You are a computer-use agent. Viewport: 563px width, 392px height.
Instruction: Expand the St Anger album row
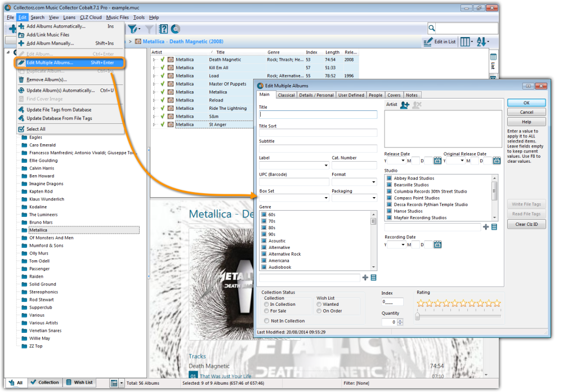[154, 124]
